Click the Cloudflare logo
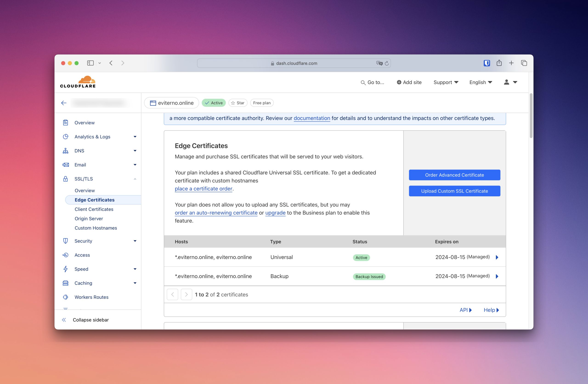This screenshot has width=588, height=384. tap(78, 82)
